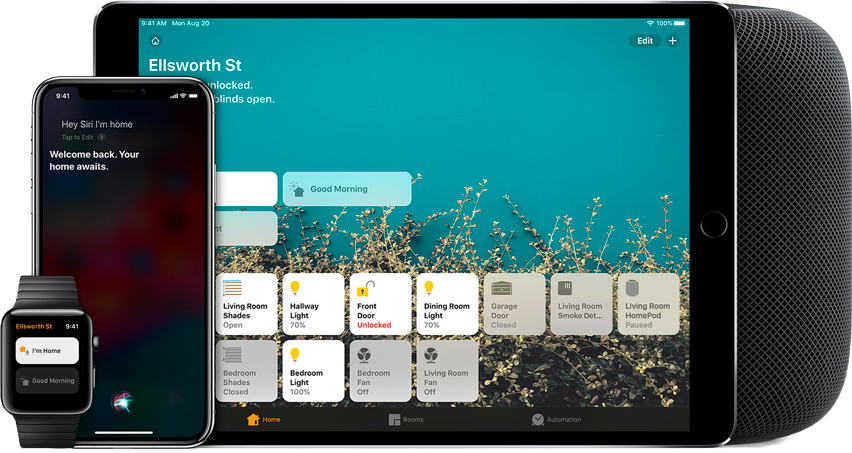Tap the bulb icon on Bedroom Light tile
Screen dimensions: 852x453
coord(295,355)
